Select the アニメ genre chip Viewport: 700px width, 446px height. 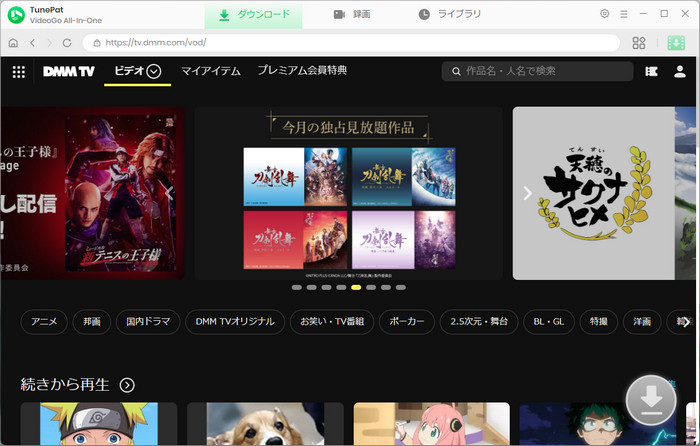(44, 321)
